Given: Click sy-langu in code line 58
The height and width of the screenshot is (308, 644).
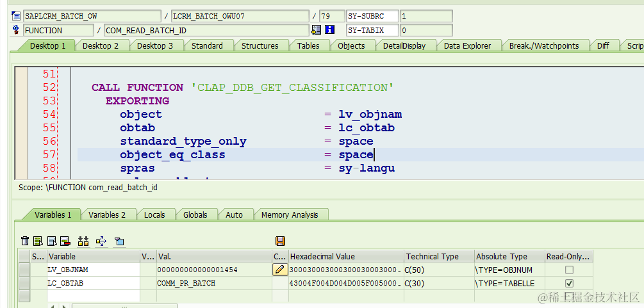Looking at the screenshot, I should click(x=367, y=168).
